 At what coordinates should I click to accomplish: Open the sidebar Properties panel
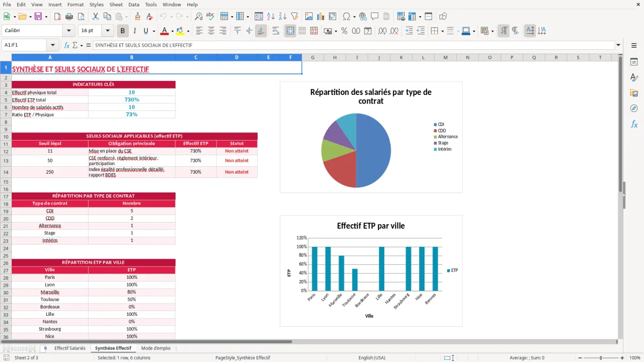coord(634,62)
